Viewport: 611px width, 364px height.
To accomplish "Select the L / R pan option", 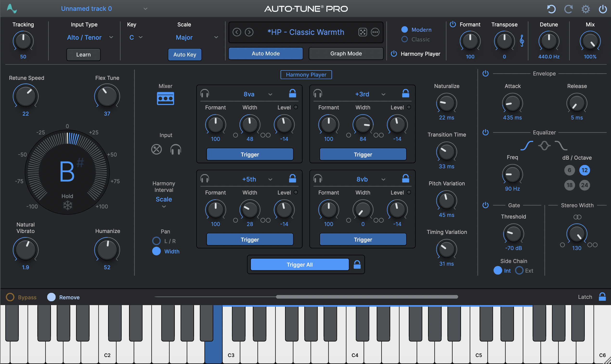I will (156, 241).
